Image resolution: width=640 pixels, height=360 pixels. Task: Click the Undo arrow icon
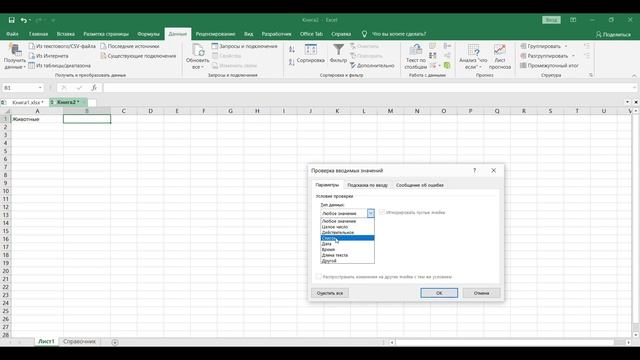tap(24, 20)
